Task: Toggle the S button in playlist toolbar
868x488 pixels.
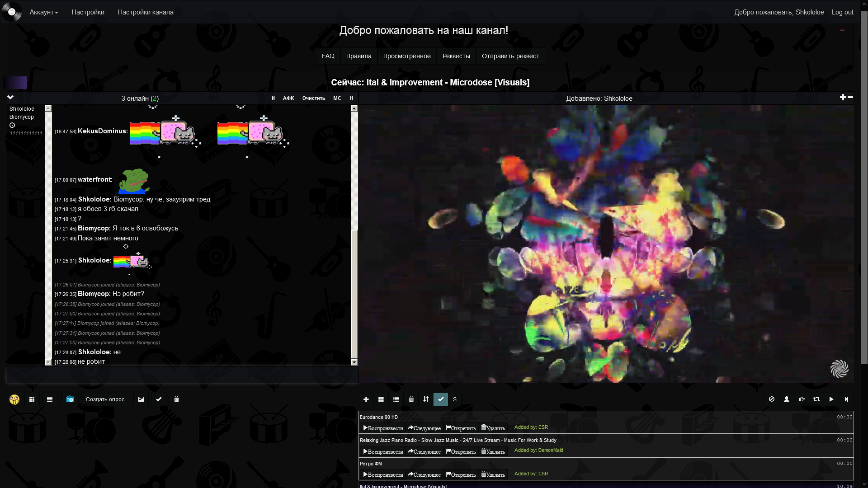Action: coord(455,399)
